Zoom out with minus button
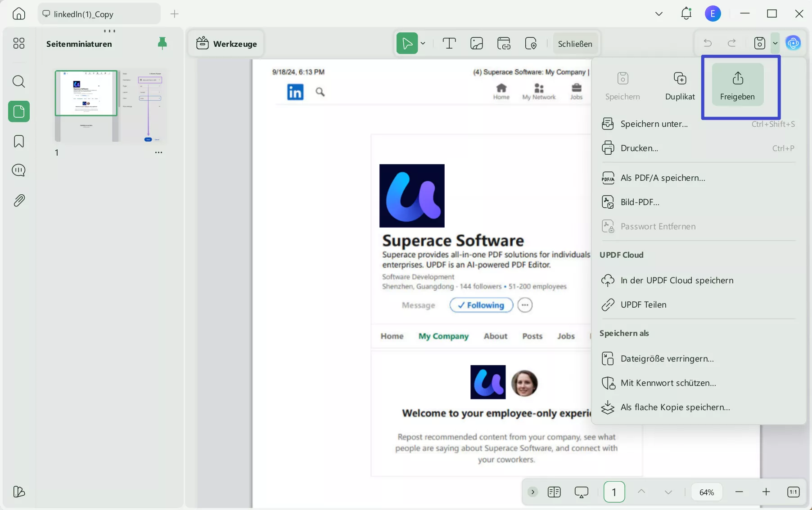This screenshot has width=812, height=510. coord(739,492)
